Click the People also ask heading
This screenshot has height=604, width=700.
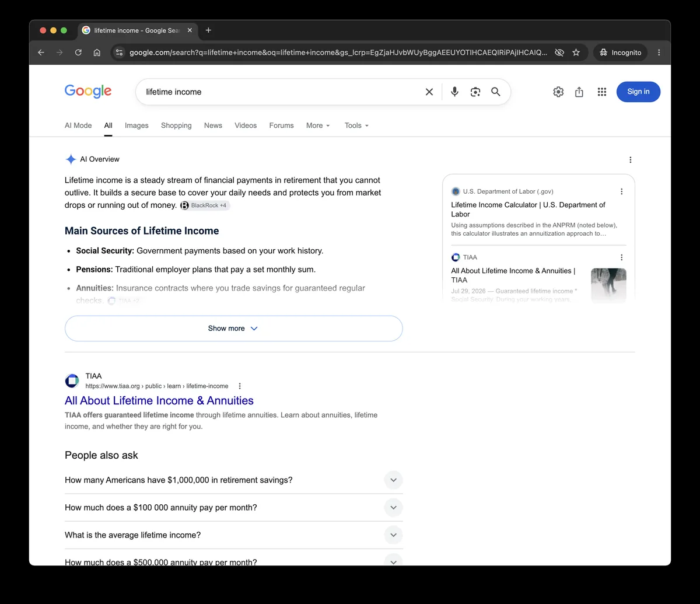click(101, 455)
